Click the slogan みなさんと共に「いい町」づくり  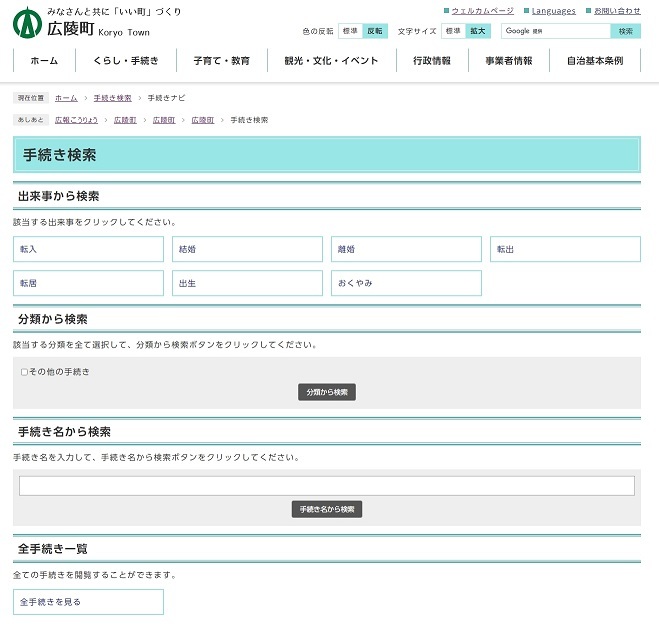click(114, 11)
